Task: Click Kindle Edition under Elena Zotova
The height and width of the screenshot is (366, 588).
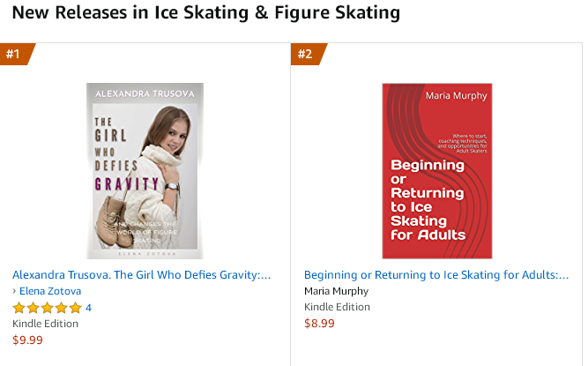Action: [x=45, y=324]
